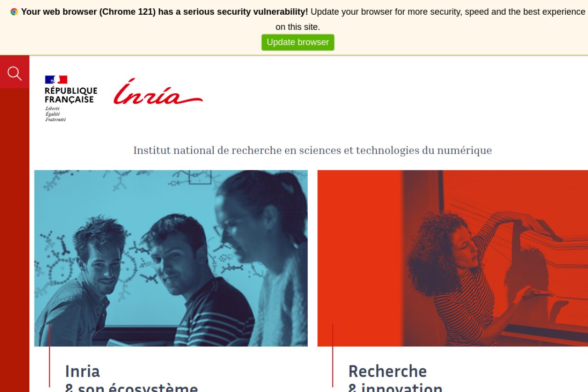This screenshot has width=588, height=392.
Task: Click the Inria red handwritten logo
Action: [x=158, y=91]
